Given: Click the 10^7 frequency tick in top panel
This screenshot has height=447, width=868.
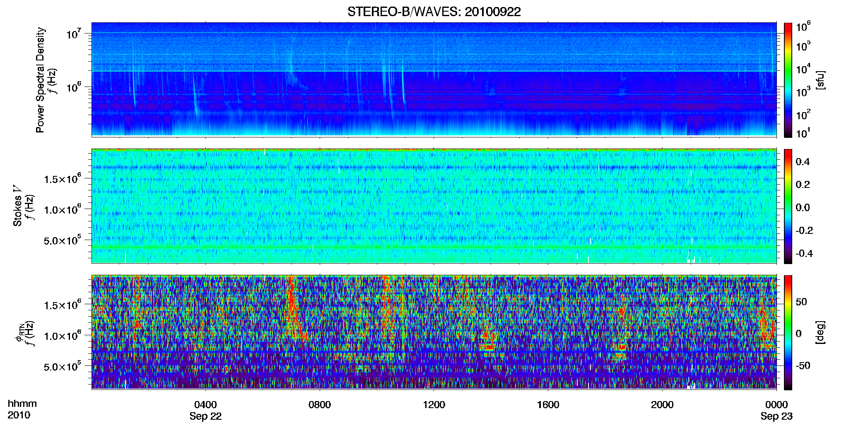Looking at the screenshot, I should pos(74,34).
